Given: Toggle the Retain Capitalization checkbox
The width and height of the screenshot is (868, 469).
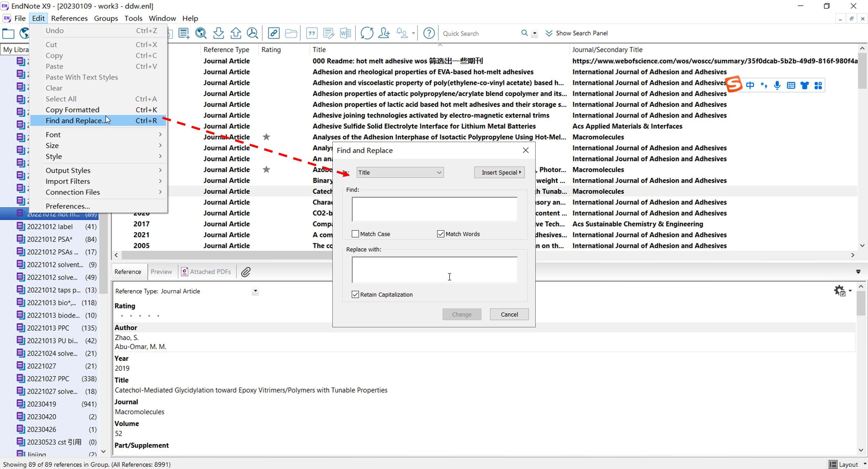Looking at the screenshot, I should click(355, 294).
